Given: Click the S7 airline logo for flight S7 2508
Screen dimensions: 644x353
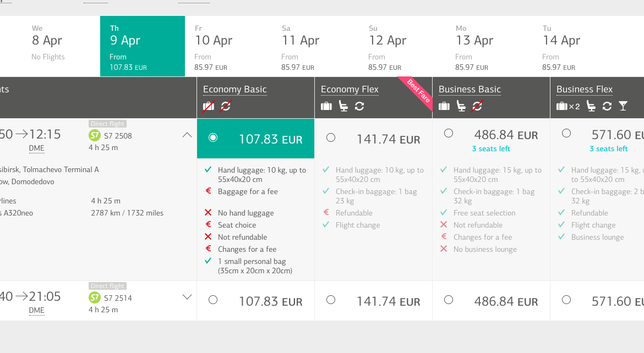Looking at the screenshot, I should click(x=95, y=135).
